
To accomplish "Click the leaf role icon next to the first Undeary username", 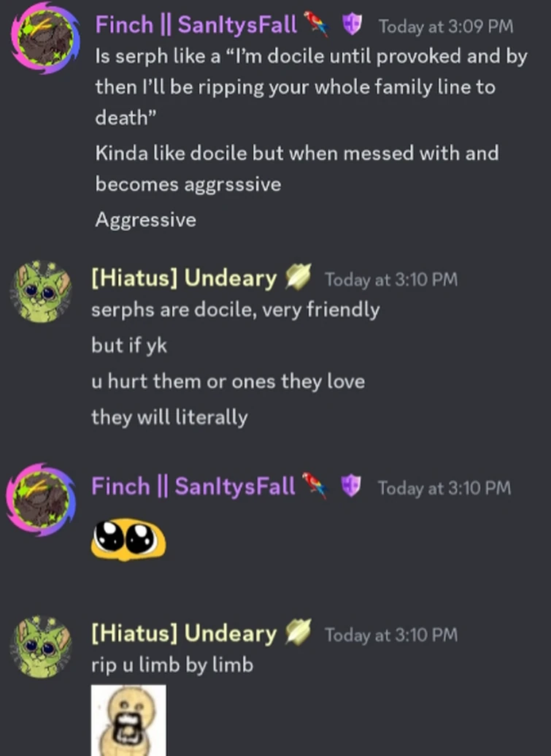I will (x=298, y=278).
